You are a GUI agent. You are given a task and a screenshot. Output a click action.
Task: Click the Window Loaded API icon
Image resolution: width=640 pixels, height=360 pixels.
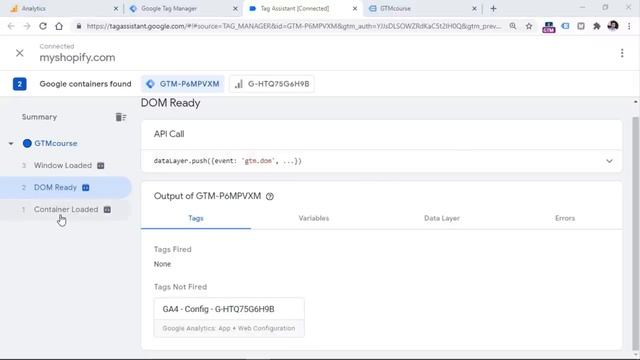tap(101, 166)
